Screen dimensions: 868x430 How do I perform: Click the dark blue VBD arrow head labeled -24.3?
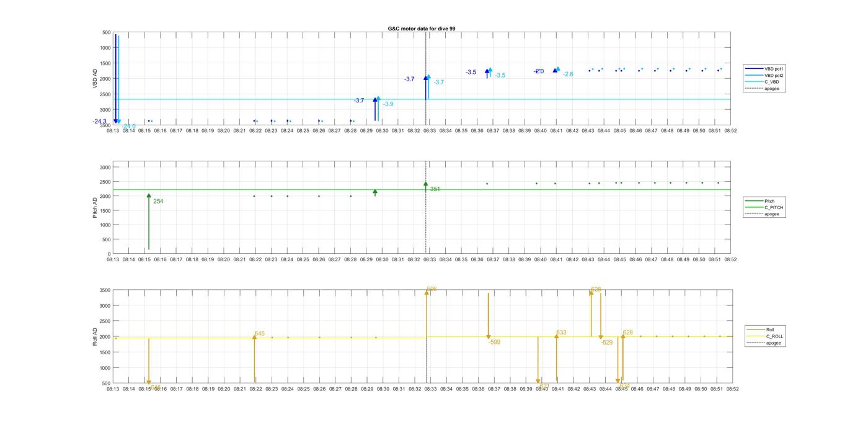pos(115,121)
